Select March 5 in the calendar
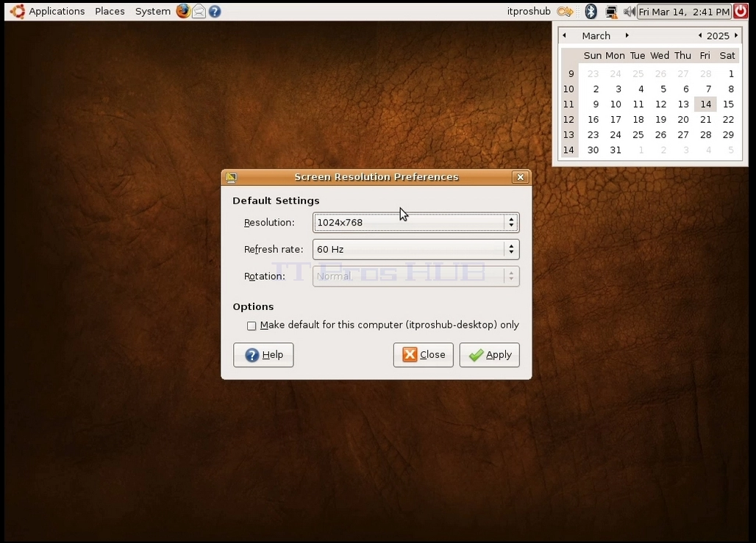756x543 pixels. (x=663, y=89)
